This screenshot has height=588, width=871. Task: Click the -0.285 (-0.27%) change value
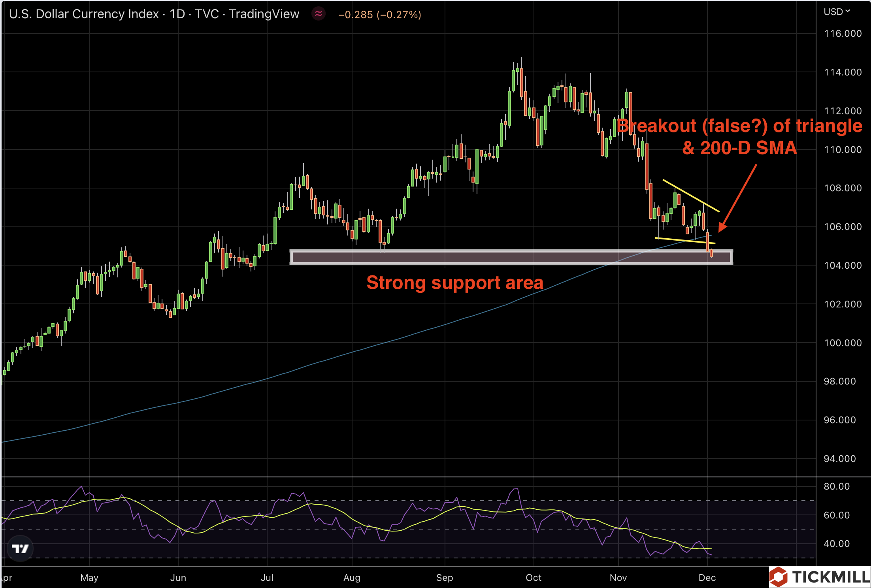click(379, 15)
